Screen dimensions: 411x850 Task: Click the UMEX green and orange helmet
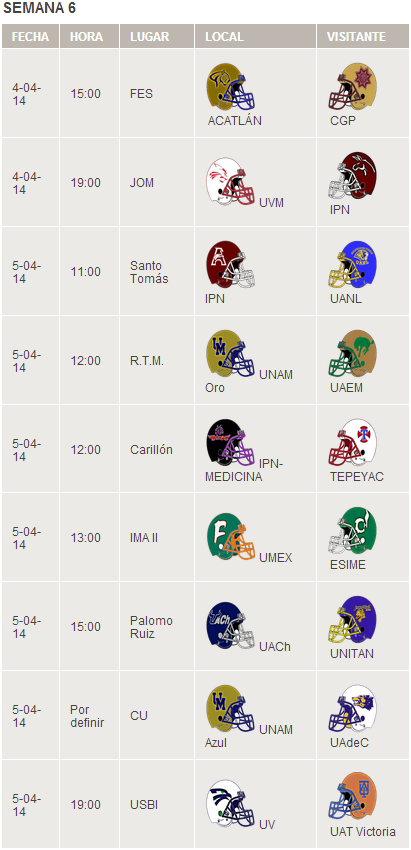coord(230,536)
